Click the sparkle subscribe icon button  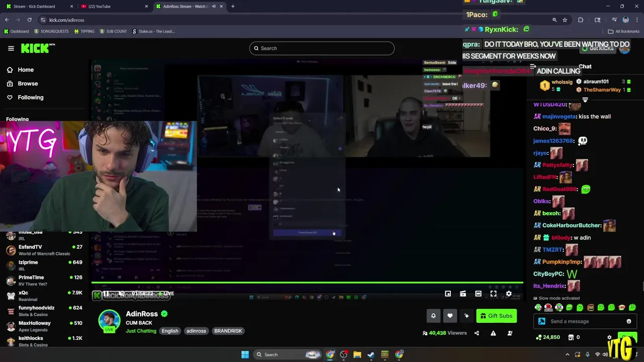(x=466, y=316)
